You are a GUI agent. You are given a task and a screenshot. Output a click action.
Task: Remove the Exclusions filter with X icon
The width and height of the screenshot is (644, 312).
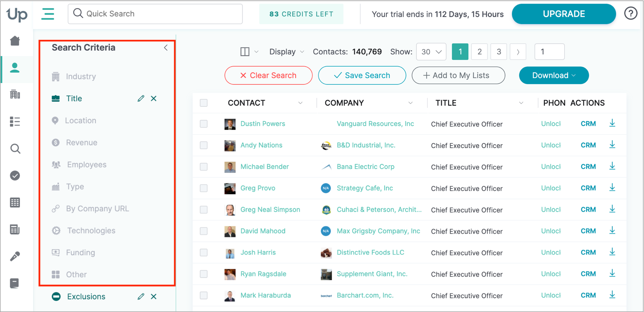tap(154, 297)
